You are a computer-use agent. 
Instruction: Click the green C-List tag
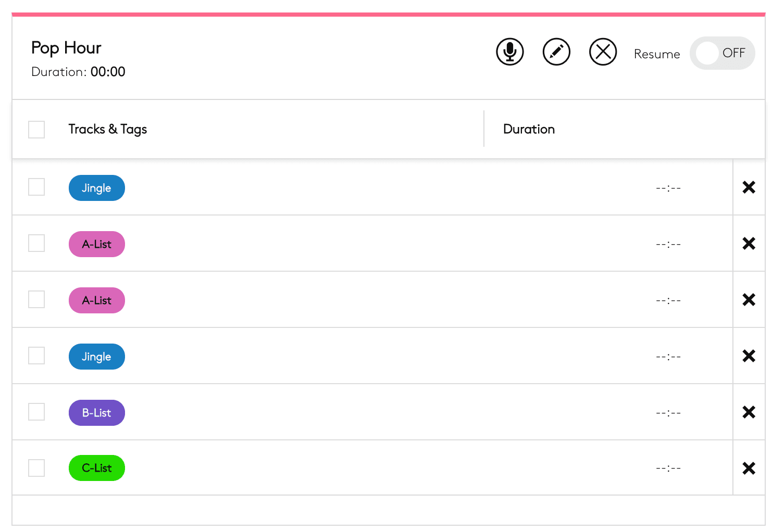pyautogui.click(x=97, y=468)
